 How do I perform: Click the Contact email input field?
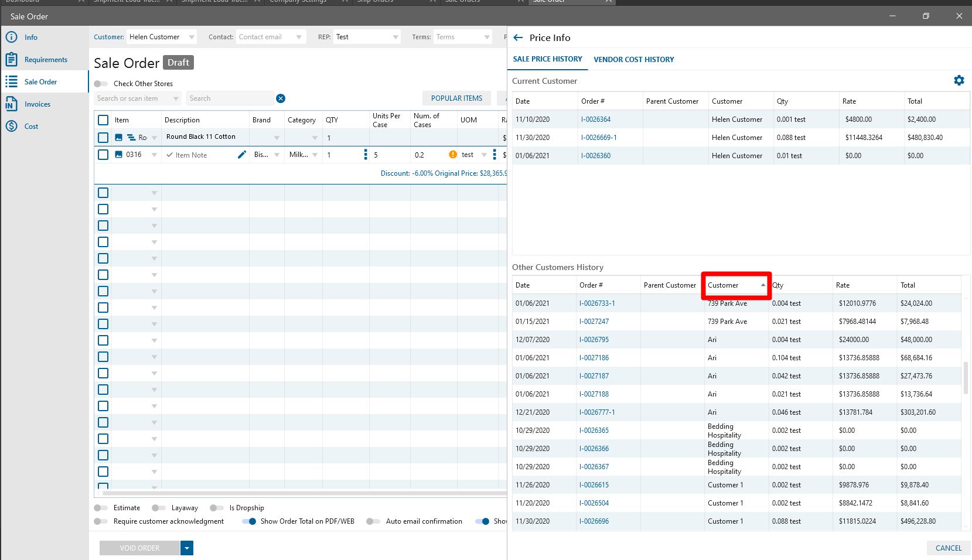(x=265, y=37)
